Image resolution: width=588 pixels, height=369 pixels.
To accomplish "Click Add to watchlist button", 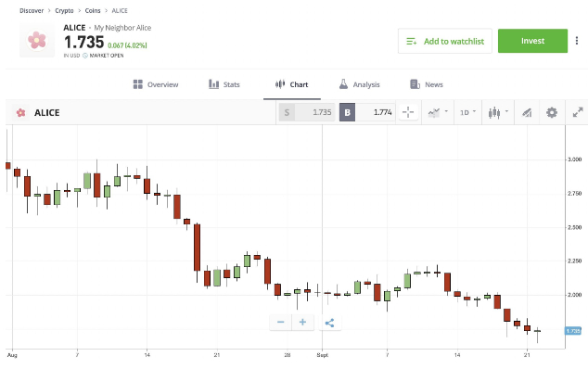I will (x=445, y=41).
